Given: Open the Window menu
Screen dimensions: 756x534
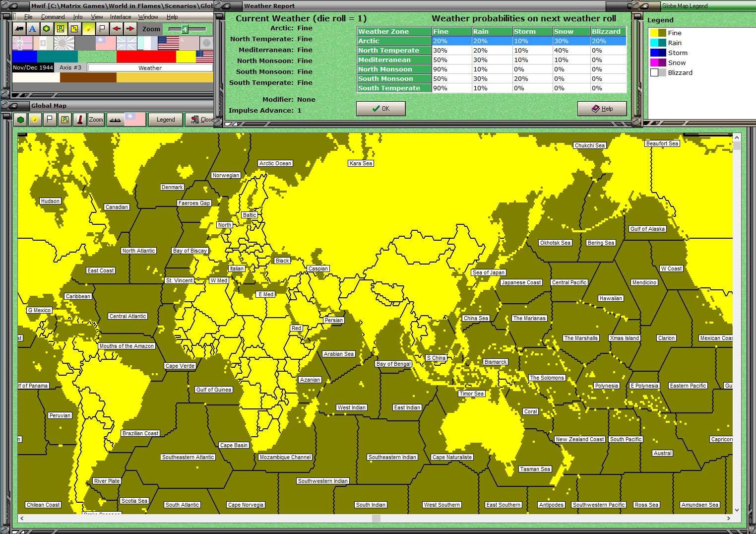Looking at the screenshot, I should (148, 17).
